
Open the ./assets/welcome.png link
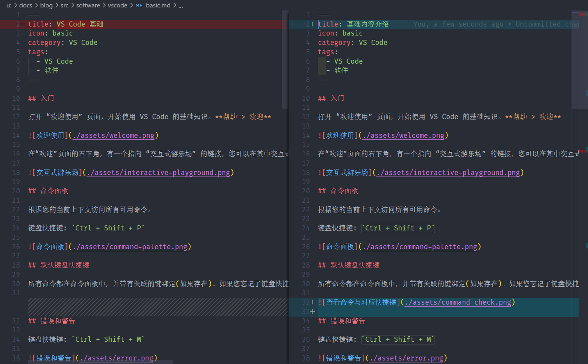pos(113,135)
